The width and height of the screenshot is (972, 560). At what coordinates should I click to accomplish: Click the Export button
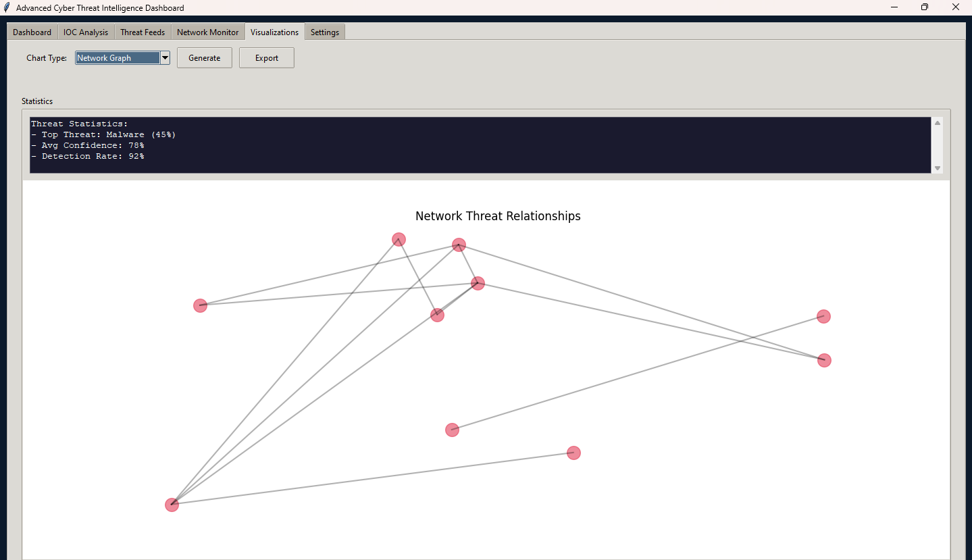(x=266, y=58)
